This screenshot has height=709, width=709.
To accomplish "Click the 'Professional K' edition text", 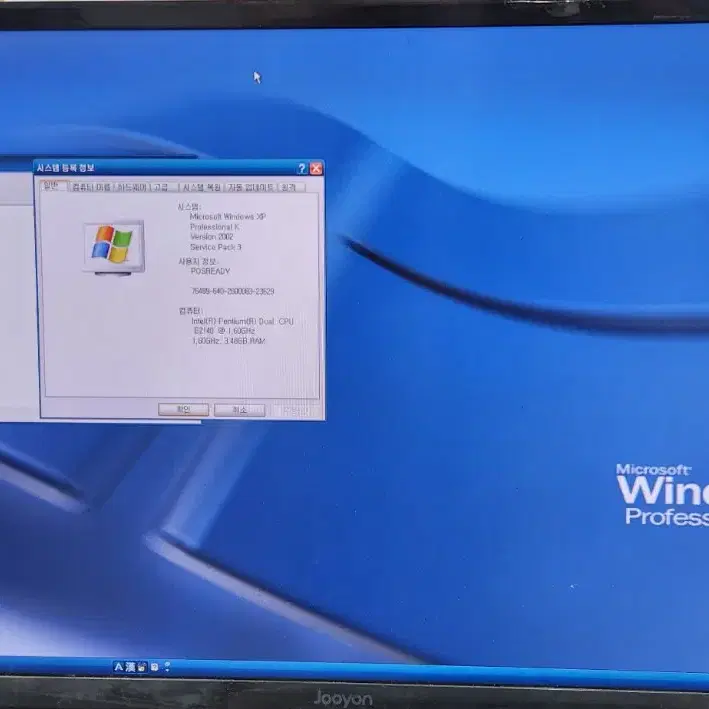I will coord(215,227).
